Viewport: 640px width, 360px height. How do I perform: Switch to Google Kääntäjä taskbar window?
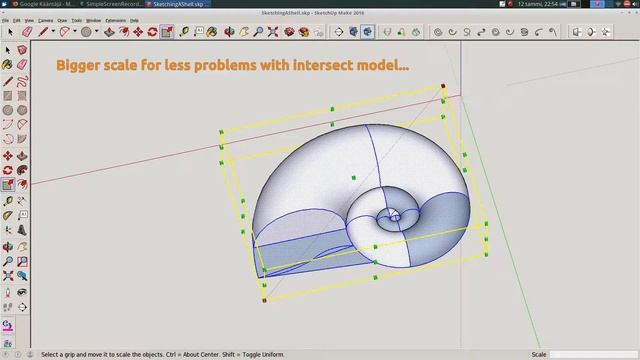[43, 4]
